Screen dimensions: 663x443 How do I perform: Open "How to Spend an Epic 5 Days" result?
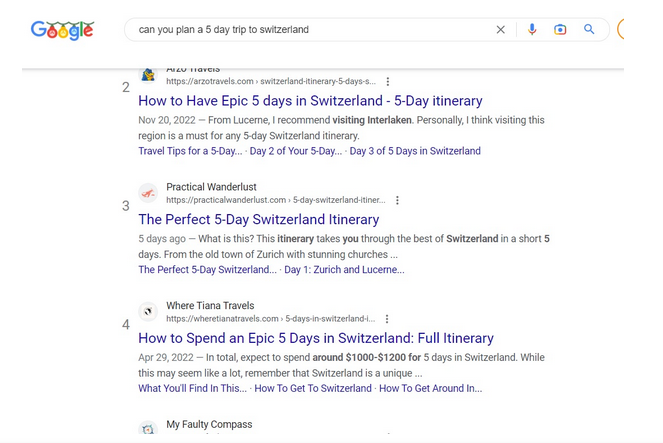pos(316,339)
